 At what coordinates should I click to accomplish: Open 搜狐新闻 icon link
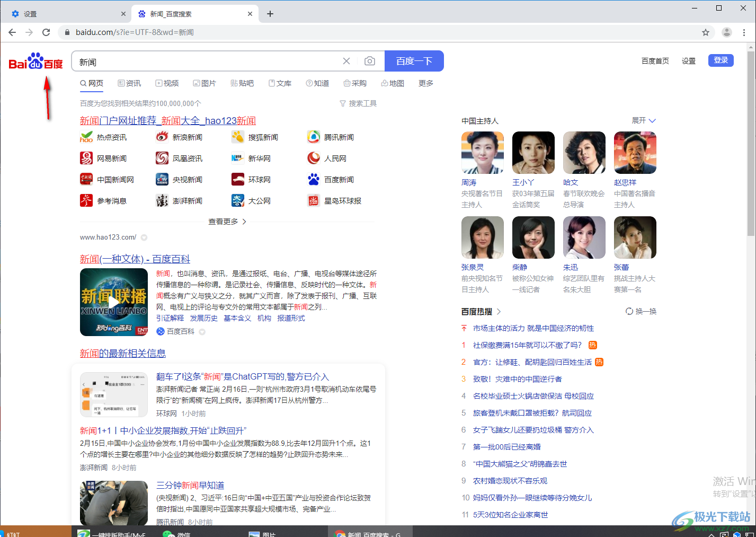[238, 137]
